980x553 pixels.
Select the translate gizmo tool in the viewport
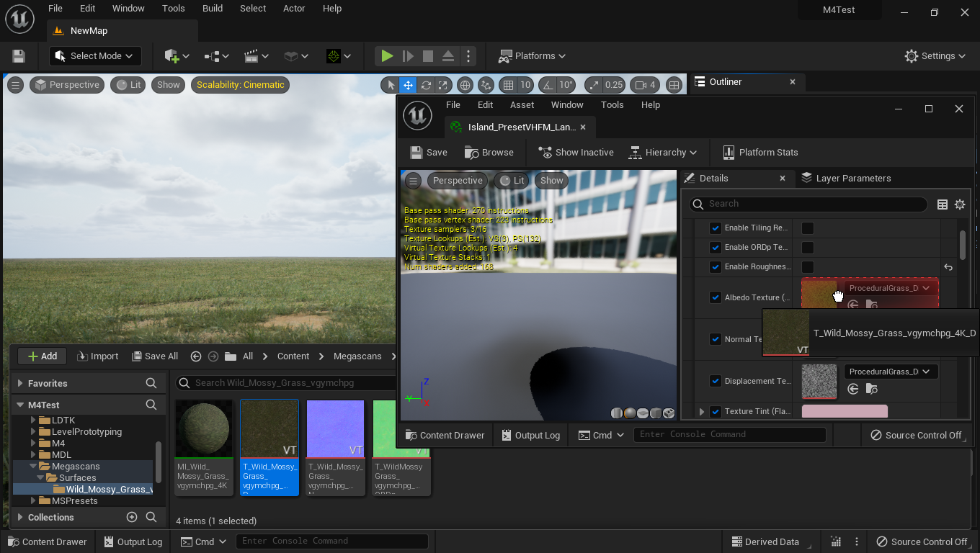408,85
